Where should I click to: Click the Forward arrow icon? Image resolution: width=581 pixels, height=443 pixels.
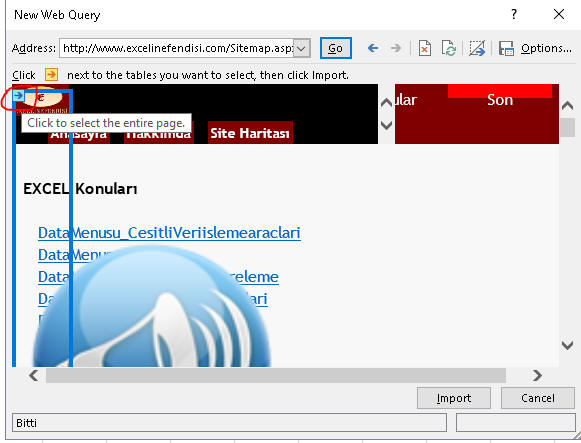pyautogui.click(x=396, y=48)
